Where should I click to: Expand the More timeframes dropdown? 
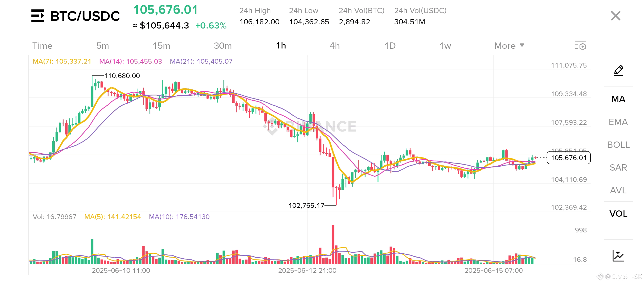pos(509,46)
